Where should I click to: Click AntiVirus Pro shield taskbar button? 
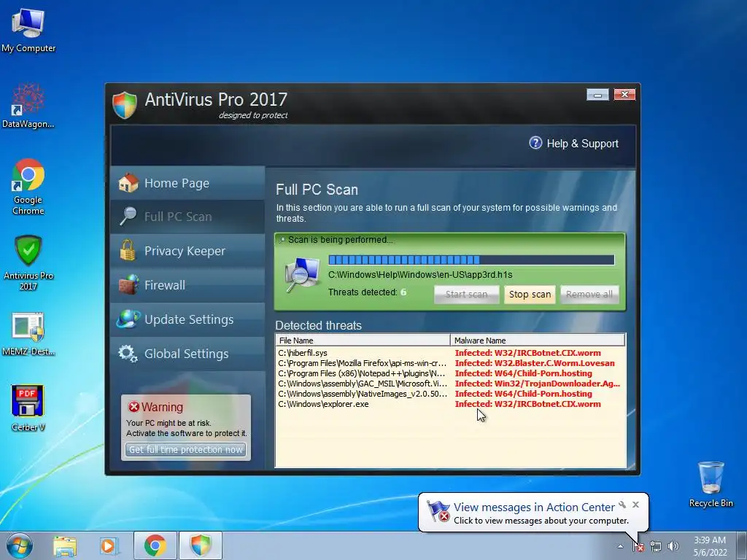201,545
